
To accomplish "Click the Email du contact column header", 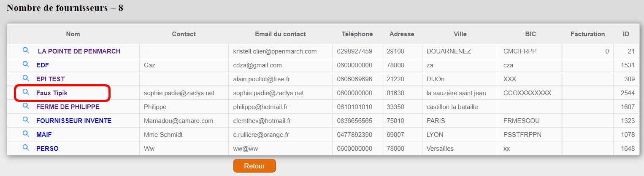I will (280, 34).
